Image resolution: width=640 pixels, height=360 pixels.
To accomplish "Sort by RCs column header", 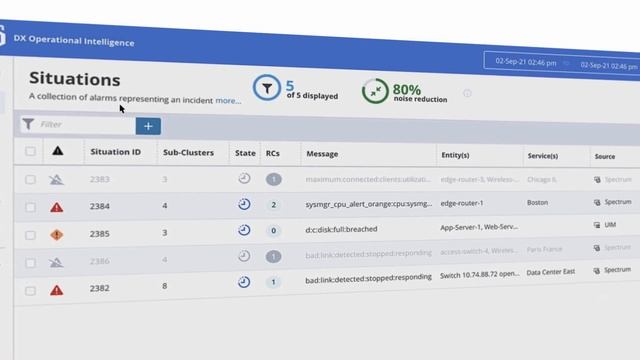I will coord(273,153).
